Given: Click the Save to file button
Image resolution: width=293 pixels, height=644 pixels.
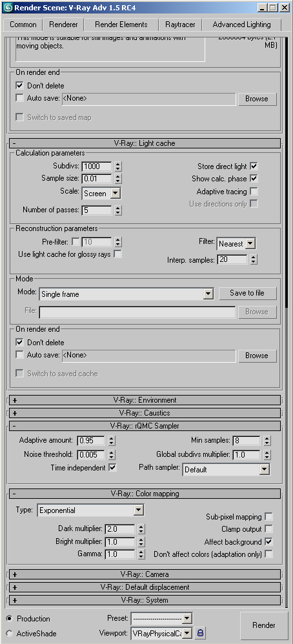Looking at the screenshot, I should pos(247,293).
